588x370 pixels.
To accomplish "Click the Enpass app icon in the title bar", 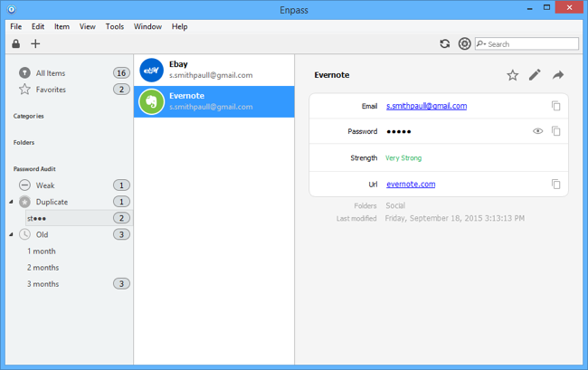I will pos(12,9).
